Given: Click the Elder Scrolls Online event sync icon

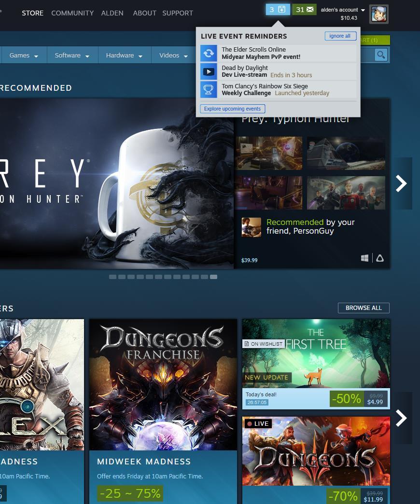Looking at the screenshot, I should tap(209, 53).
